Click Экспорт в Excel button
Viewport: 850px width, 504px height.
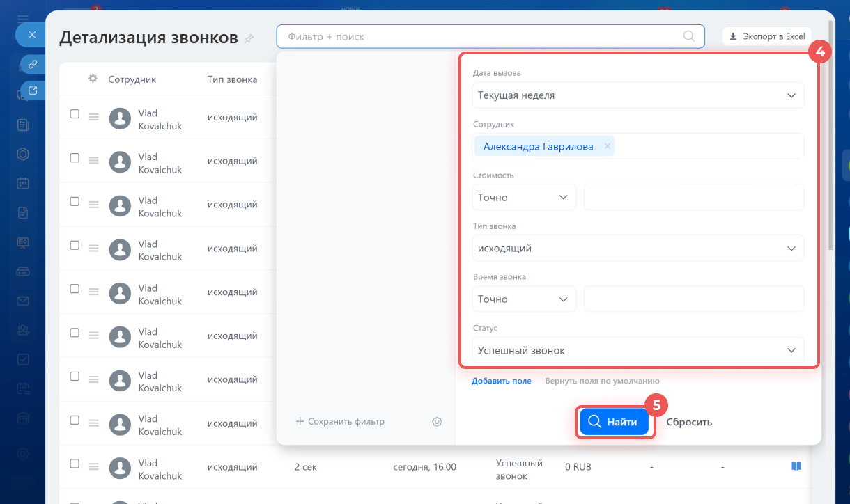(x=766, y=36)
